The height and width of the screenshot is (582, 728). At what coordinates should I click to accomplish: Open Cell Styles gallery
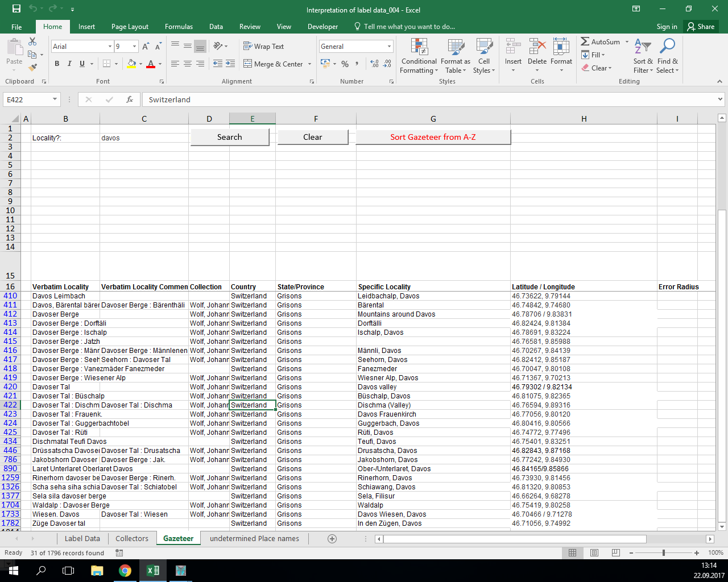(x=484, y=56)
